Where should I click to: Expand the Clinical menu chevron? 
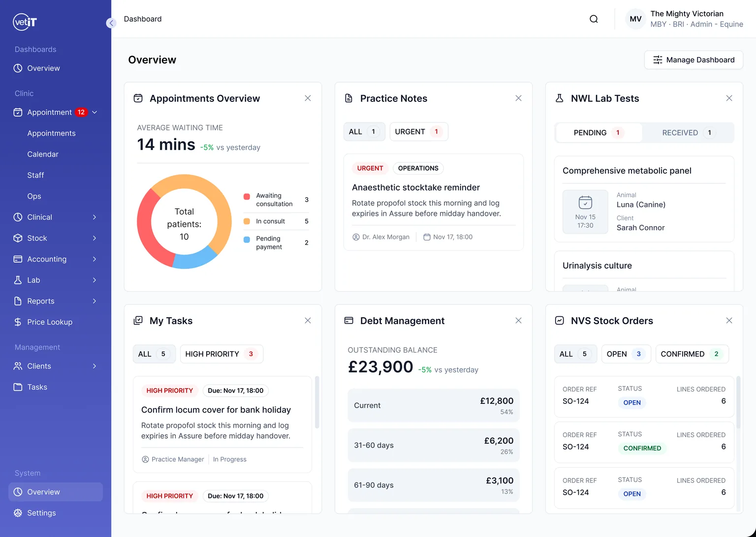point(94,217)
